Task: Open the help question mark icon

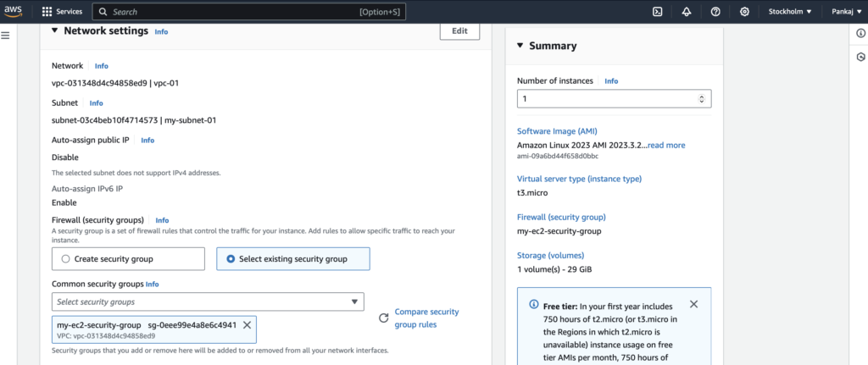Action: (x=715, y=12)
